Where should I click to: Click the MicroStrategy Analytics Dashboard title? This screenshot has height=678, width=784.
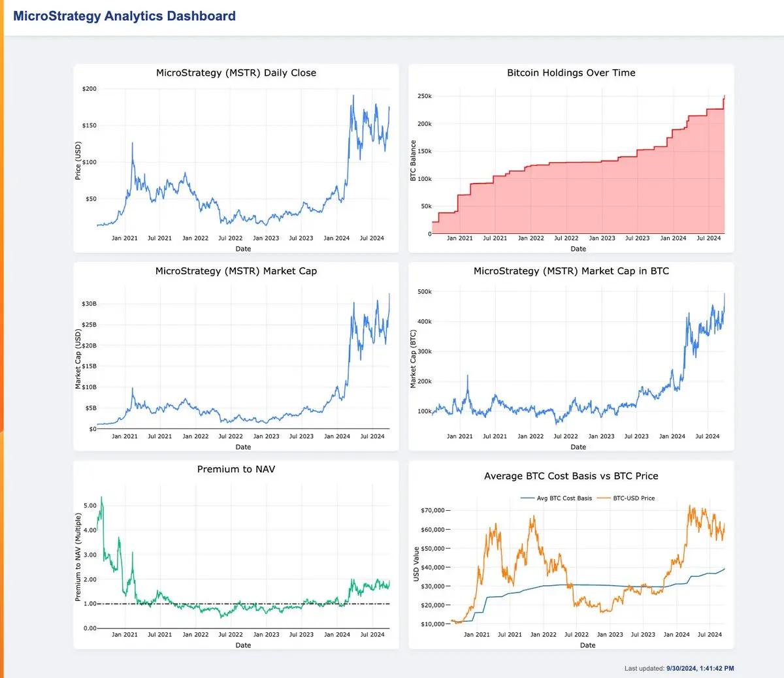tap(124, 16)
